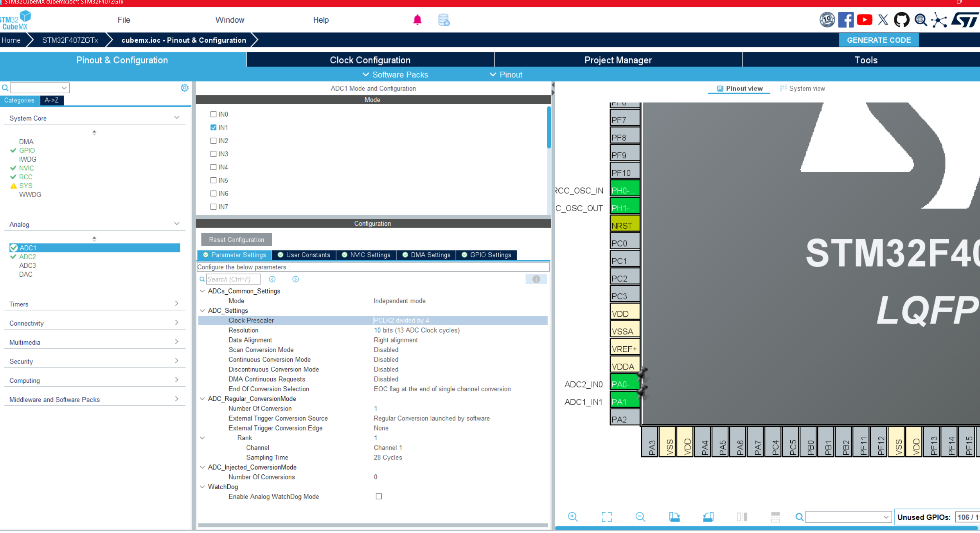Collapse the ADC_Regular_ConversionMode group
Screen dimensions: 980x533
point(202,399)
